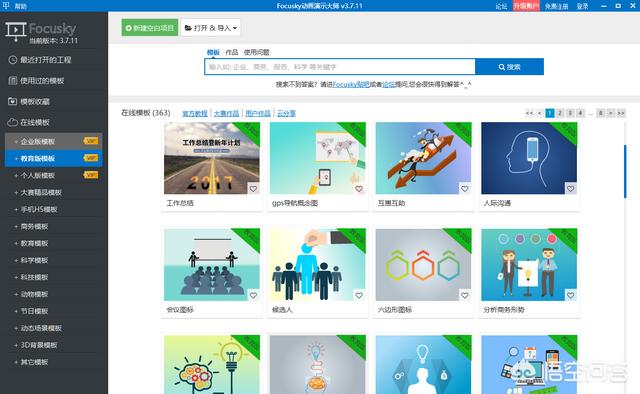This screenshot has height=394, width=640.
Task: Open the used templates icon in sidebar
Action: (x=13, y=80)
